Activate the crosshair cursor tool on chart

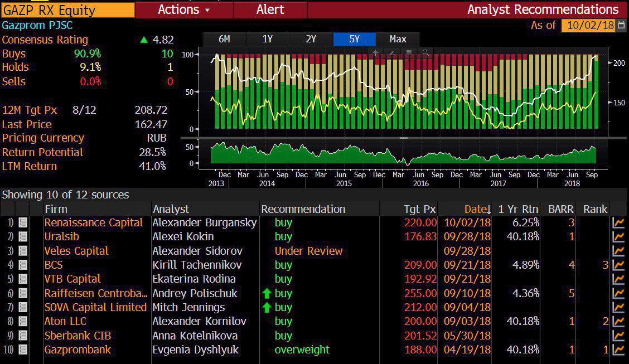(x=375, y=52)
